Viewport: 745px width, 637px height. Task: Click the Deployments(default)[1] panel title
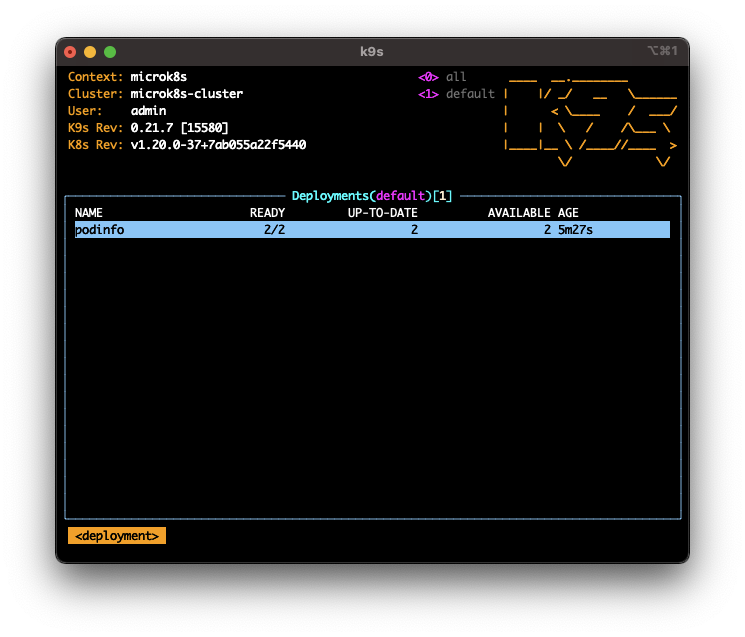click(372, 196)
